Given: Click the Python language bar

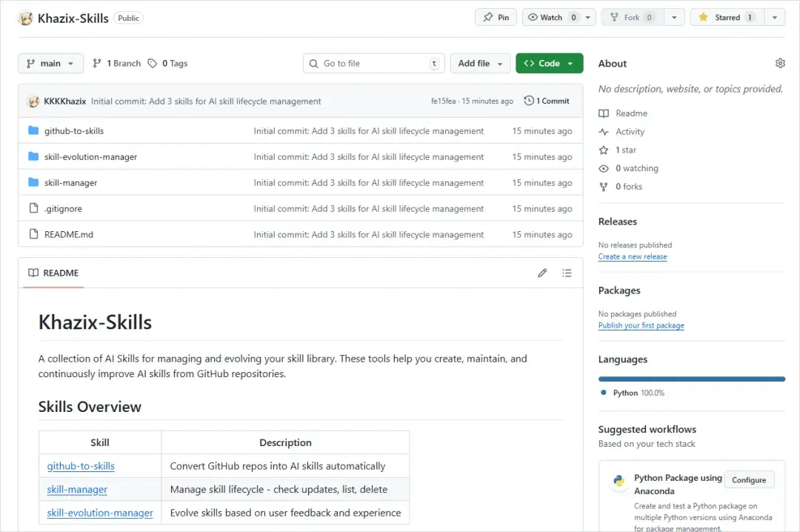Looking at the screenshot, I should click(x=691, y=379).
